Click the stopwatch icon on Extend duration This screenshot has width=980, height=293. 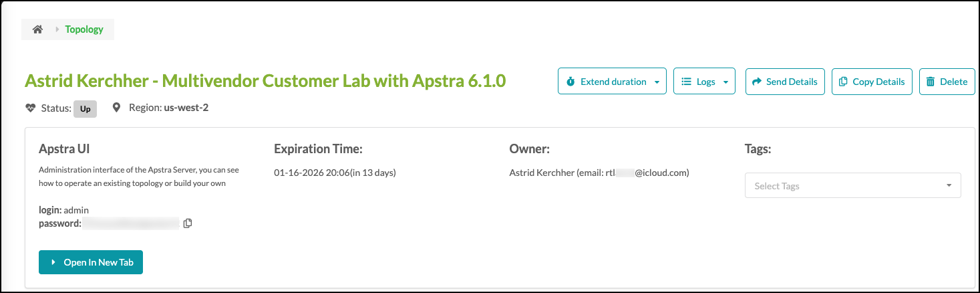point(570,82)
